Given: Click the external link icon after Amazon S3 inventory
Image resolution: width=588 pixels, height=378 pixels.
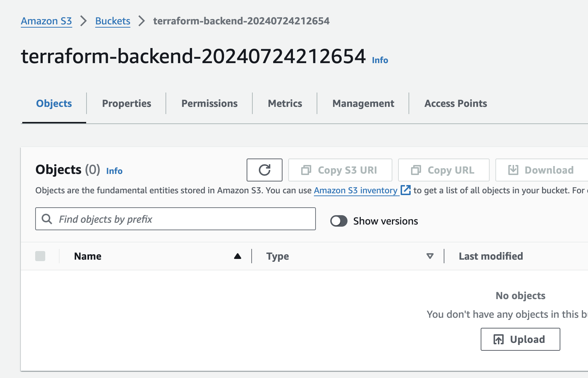Looking at the screenshot, I should tap(405, 190).
